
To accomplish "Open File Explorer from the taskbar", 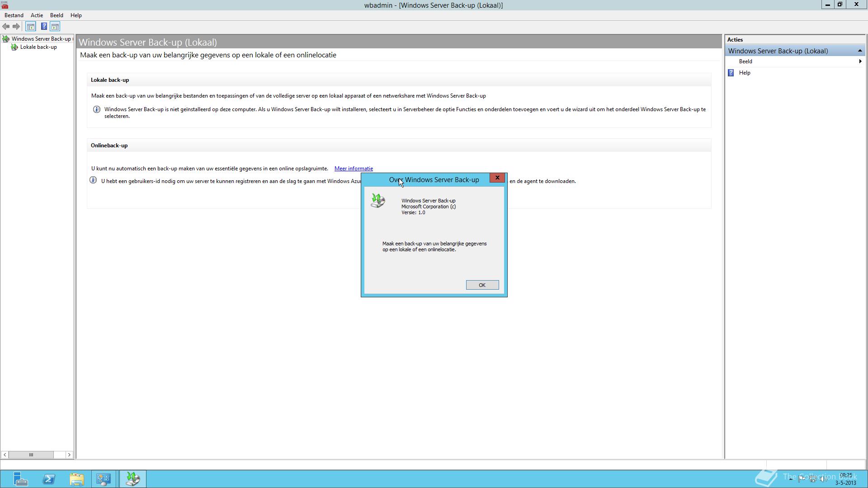I will (x=77, y=479).
